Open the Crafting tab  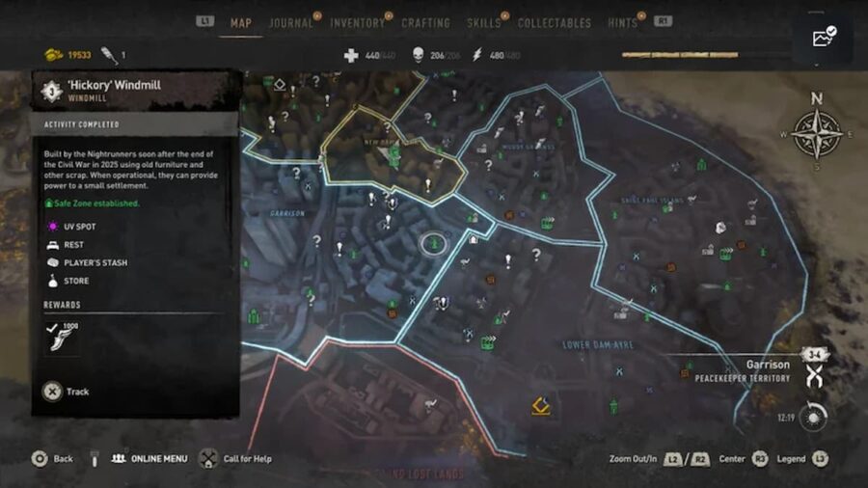click(x=425, y=23)
